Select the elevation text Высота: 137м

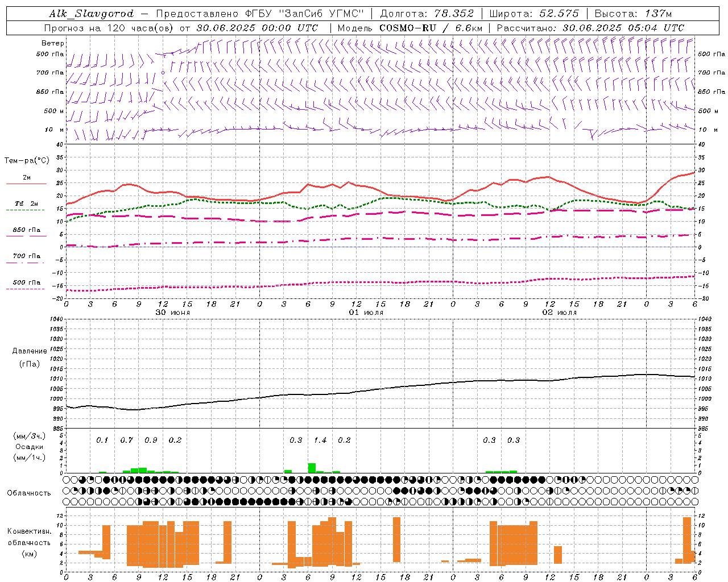(x=633, y=14)
